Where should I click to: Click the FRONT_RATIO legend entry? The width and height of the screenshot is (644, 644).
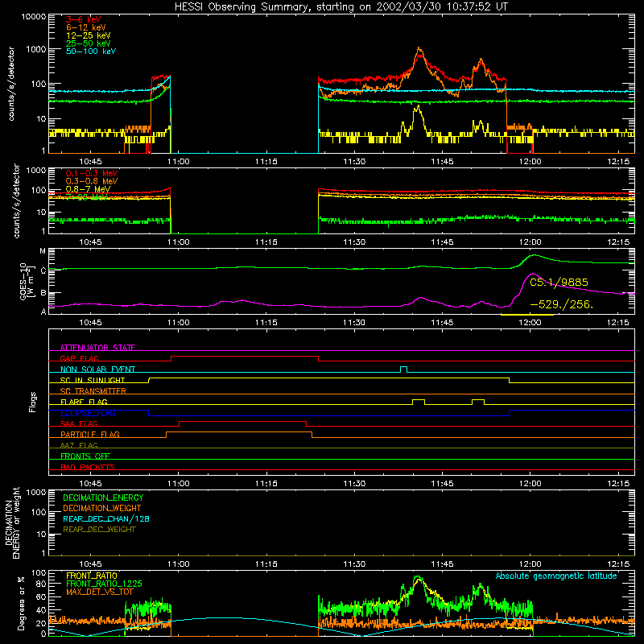(92, 576)
